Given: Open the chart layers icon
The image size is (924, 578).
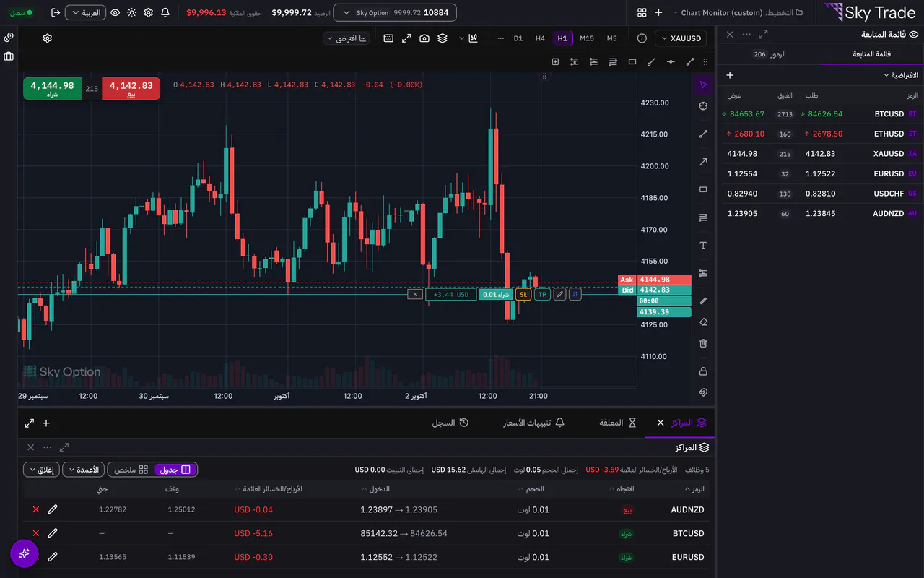Looking at the screenshot, I should pyautogui.click(x=443, y=38).
